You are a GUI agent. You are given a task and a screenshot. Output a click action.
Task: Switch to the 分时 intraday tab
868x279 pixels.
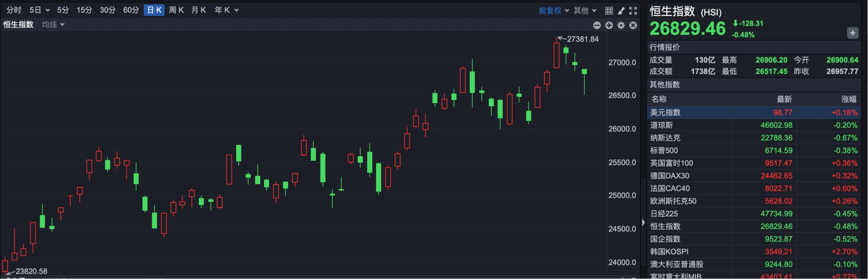click(14, 10)
